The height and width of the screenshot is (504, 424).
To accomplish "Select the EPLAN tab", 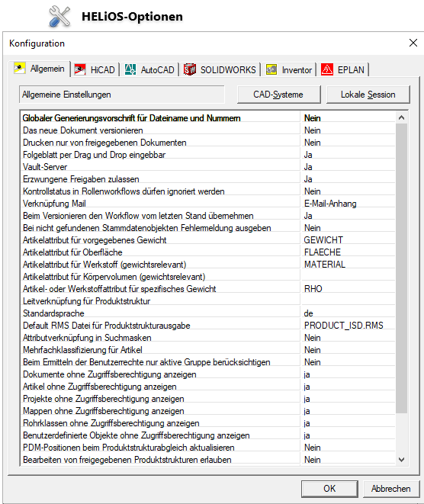I will pyautogui.click(x=343, y=69).
